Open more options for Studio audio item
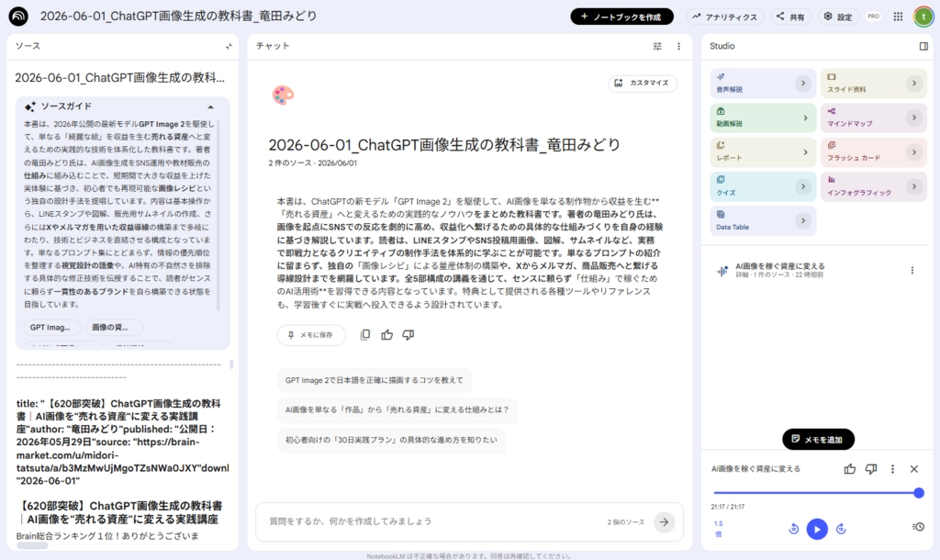This screenshot has height=560, width=940. click(x=912, y=271)
